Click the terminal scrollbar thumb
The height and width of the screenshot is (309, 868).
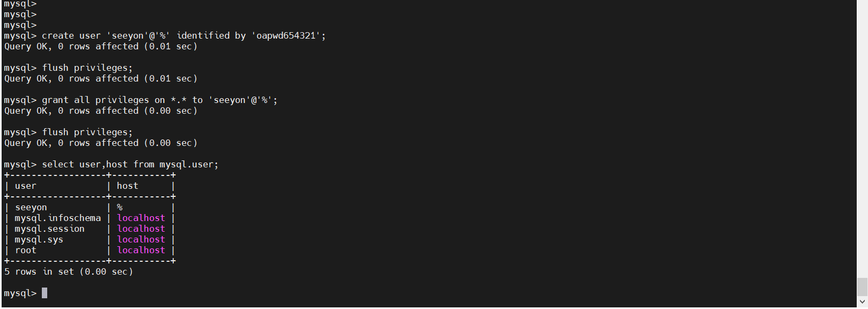pos(862,286)
